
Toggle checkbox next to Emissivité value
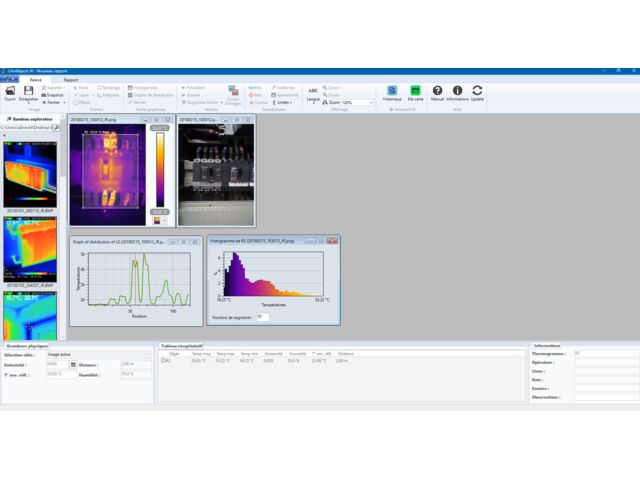coord(74,364)
